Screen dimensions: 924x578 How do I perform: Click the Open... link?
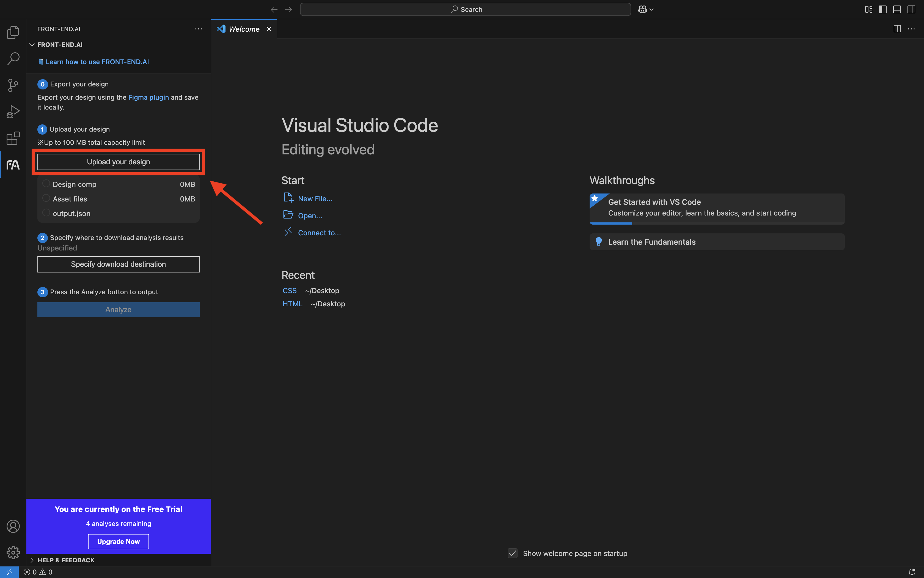pyautogui.click(x=310, y=216)
